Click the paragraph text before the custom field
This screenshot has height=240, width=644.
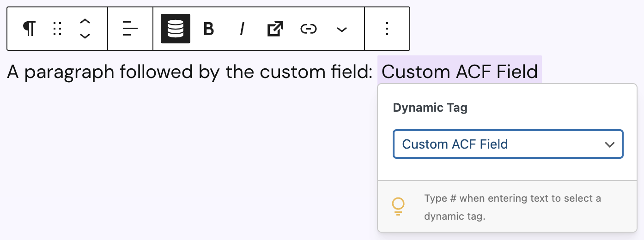190,72
